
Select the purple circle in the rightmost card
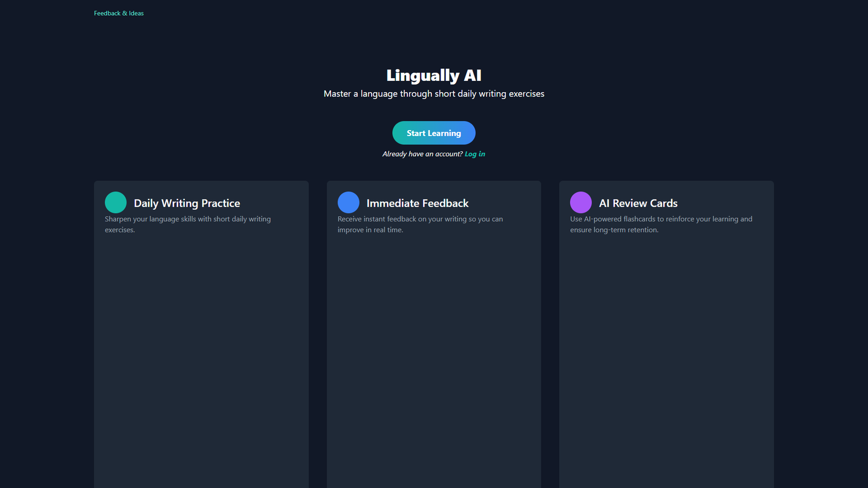click(580, 202)
